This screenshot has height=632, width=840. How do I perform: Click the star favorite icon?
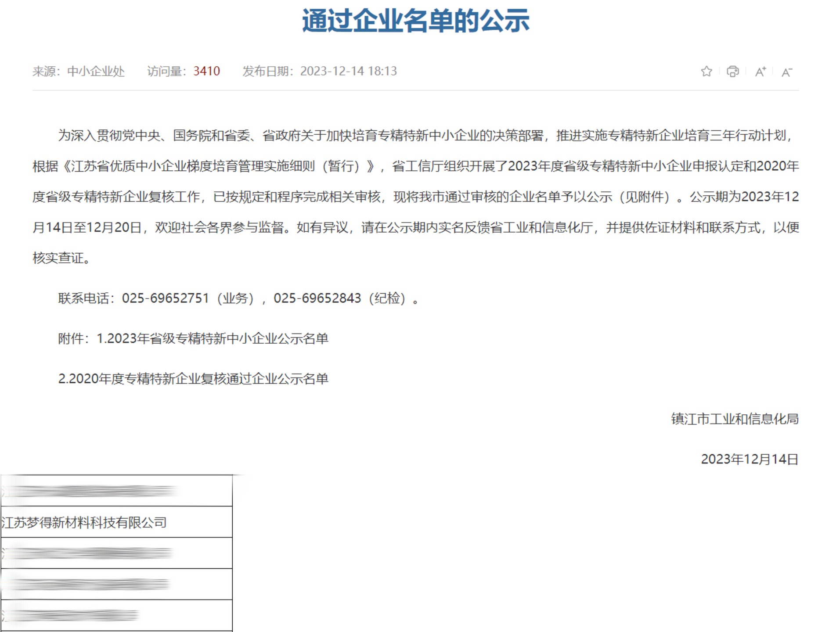[706, 71]
